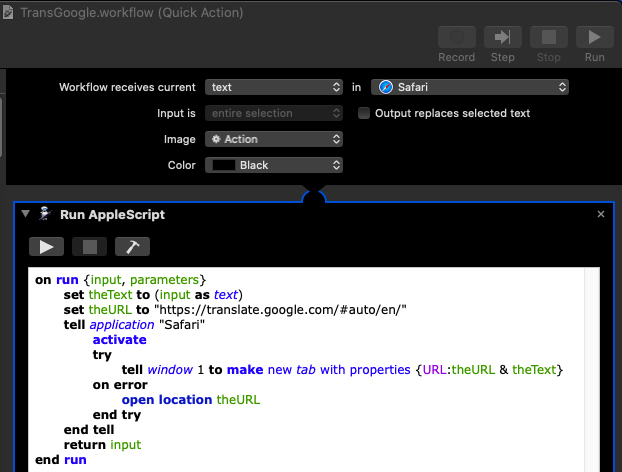Click the 'Workflow receives current' label
The image size is (622, 472).
[127, 87]
